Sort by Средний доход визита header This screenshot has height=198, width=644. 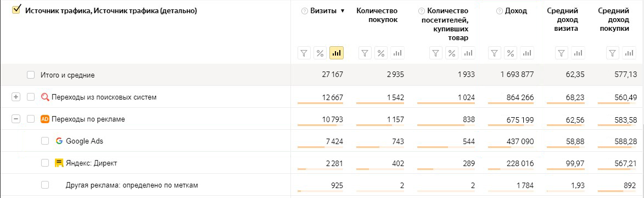563,20
